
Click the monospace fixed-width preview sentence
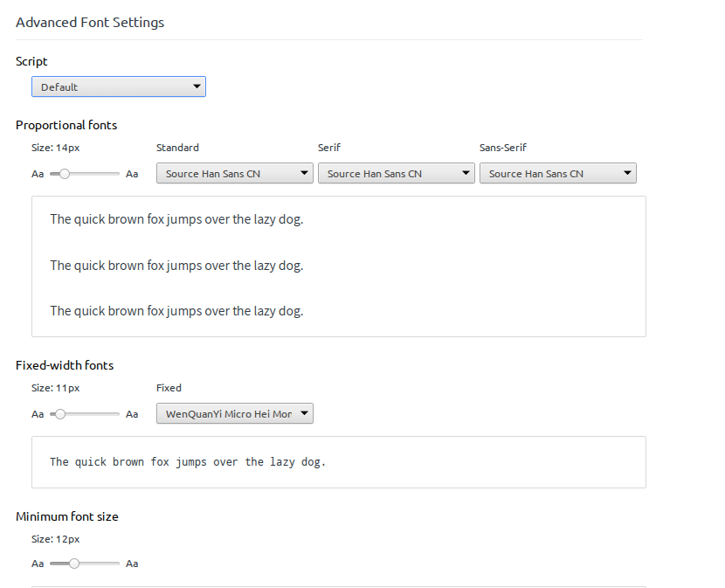187,461
